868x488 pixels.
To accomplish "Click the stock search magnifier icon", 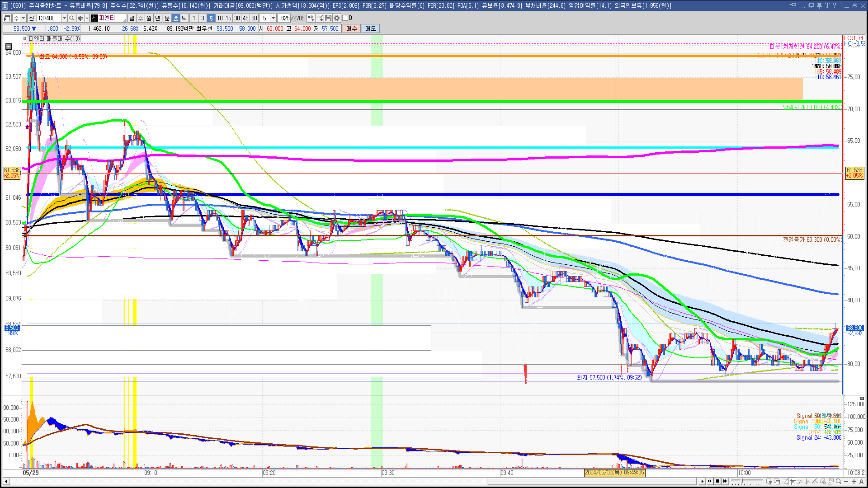I will pos(71,18).
